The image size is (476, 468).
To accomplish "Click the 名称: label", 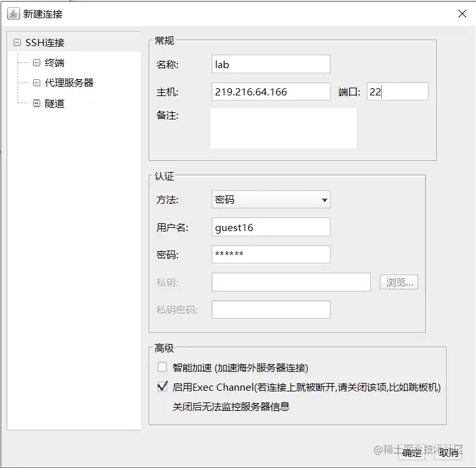I will (168, 65).
